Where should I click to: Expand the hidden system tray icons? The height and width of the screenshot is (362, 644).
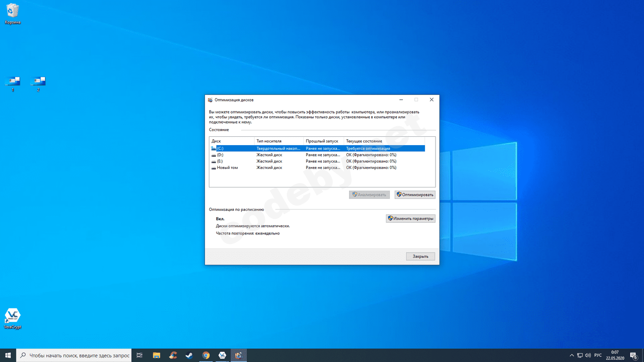572,355
